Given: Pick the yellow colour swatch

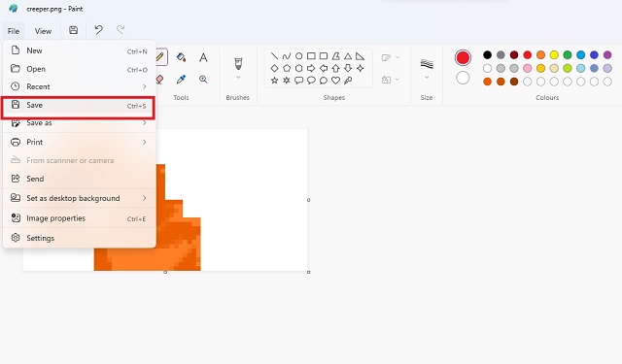Looking at the screenshot, I should click(554, 55).
